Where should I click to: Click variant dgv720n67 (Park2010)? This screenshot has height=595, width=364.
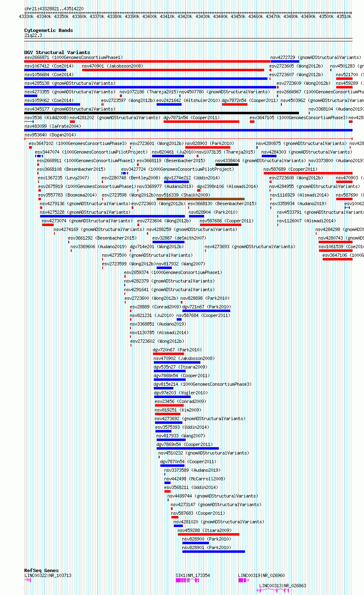(177, 350)
